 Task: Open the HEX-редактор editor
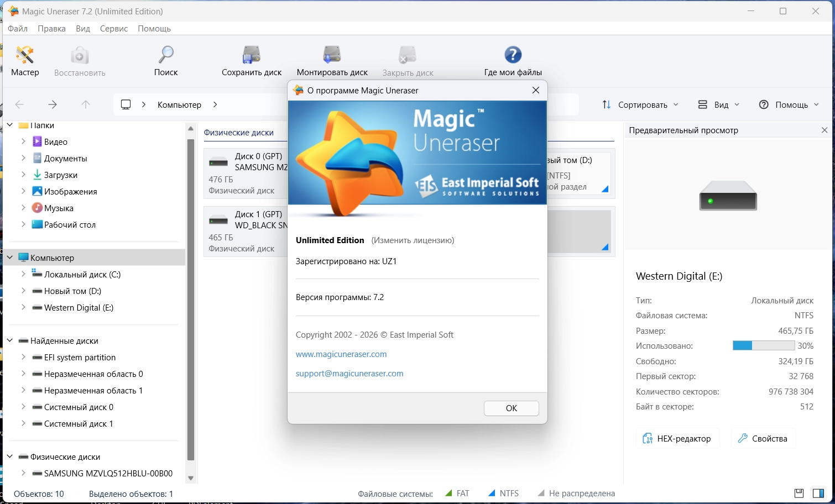tap(677, 439)
